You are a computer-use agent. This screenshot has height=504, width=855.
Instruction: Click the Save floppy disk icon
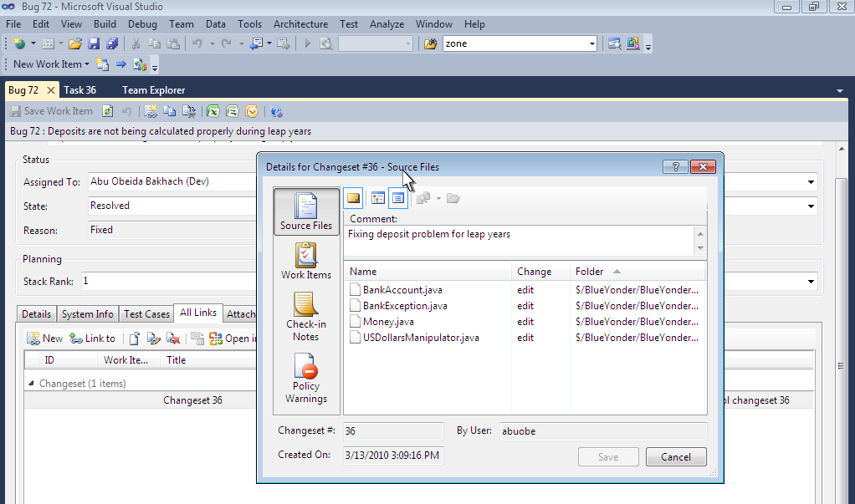coord(94,43)
